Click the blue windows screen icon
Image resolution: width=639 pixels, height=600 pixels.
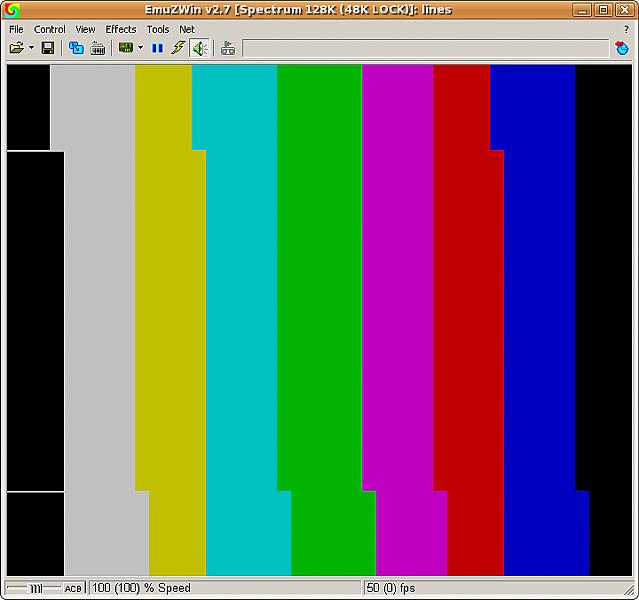click(x=76, y=48)
